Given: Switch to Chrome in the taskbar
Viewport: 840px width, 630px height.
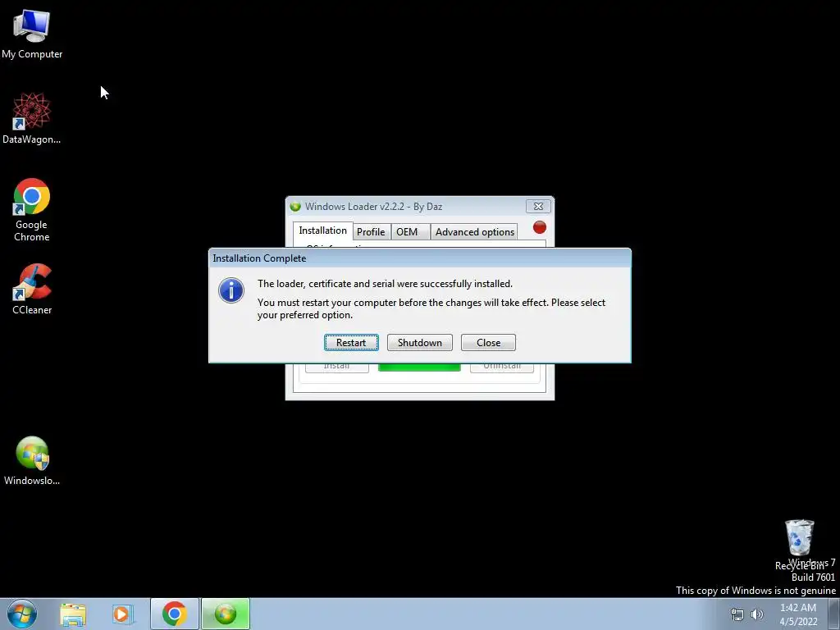Looking at the screenshot, I should point(174,614).
